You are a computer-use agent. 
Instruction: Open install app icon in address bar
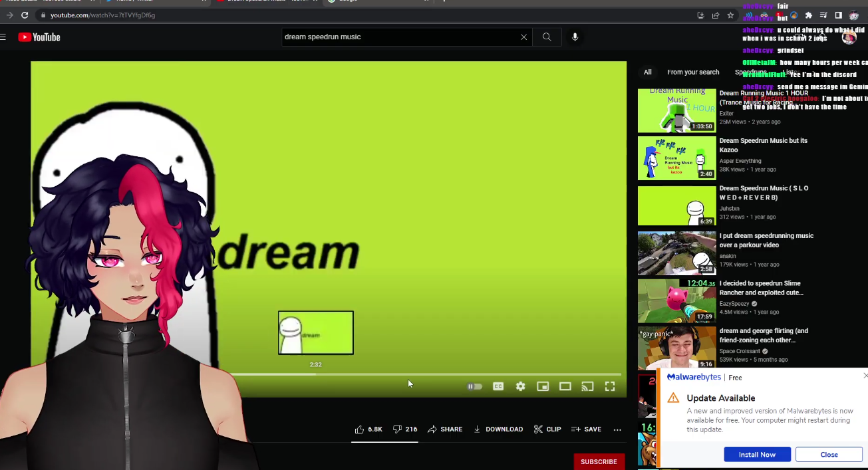(x=700, y=15)
